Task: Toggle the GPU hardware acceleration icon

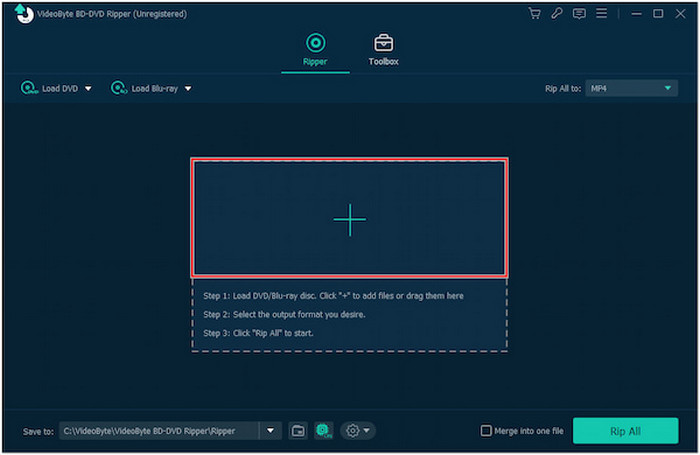Action: coord(323,430)
